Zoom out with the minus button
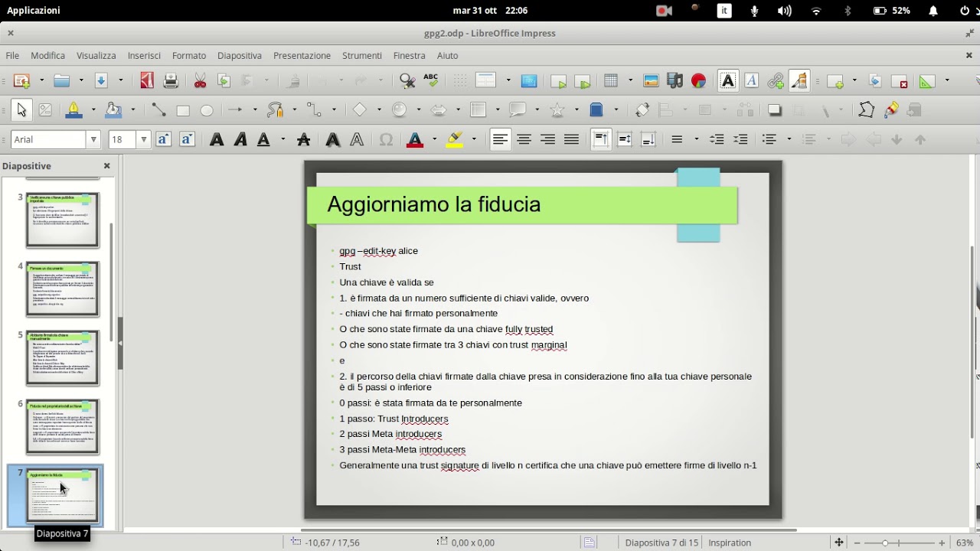980x551 pixels. pyautogui.click(x=857, y=543)
